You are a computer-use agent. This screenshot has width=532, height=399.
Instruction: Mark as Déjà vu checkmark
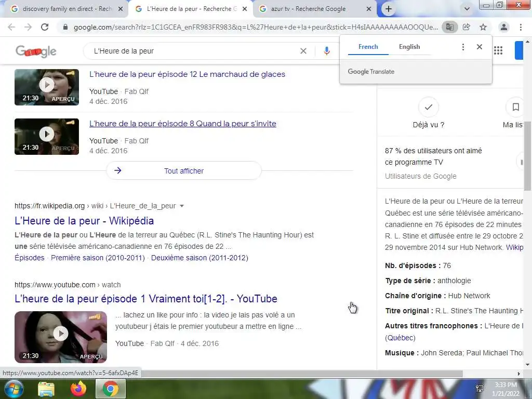tap(429, 107)
